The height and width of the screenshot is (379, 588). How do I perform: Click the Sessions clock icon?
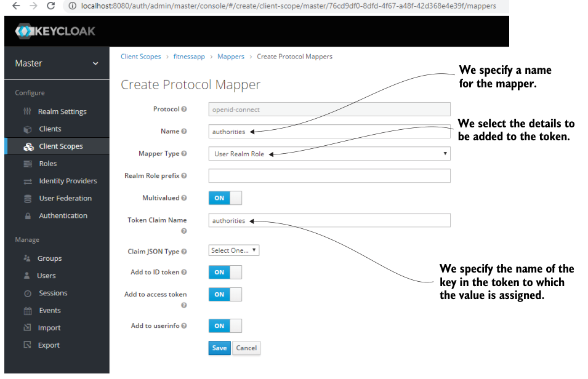pos(28,293)
